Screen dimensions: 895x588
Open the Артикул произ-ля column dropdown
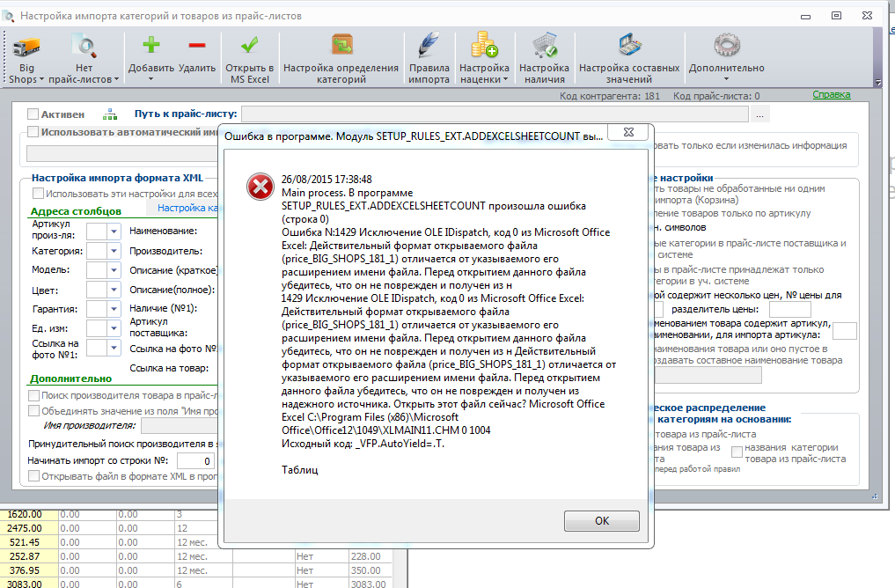tap(114, 232)
